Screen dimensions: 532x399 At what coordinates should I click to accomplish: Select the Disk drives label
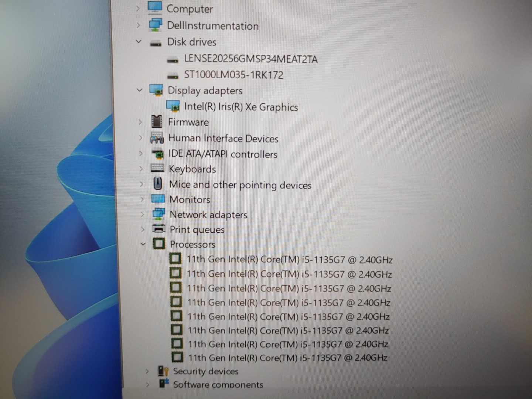(192, 42)
